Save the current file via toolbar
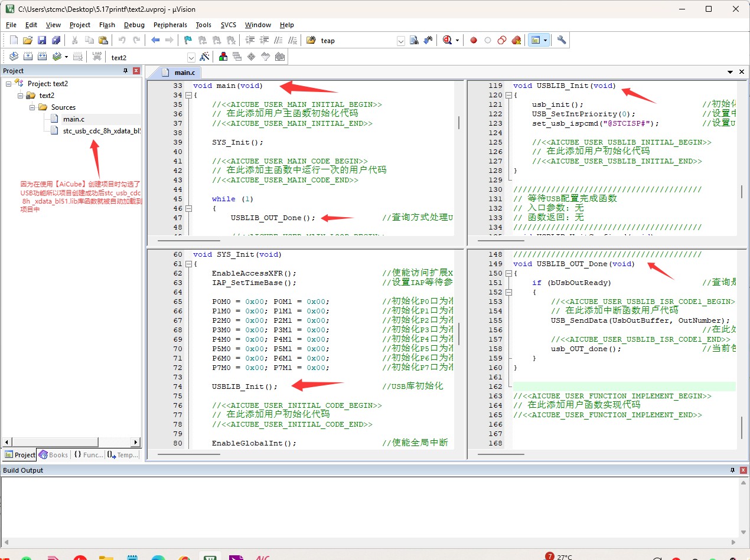Image resolution: width=750 pixels, height=560 pixels. point(42,40)
